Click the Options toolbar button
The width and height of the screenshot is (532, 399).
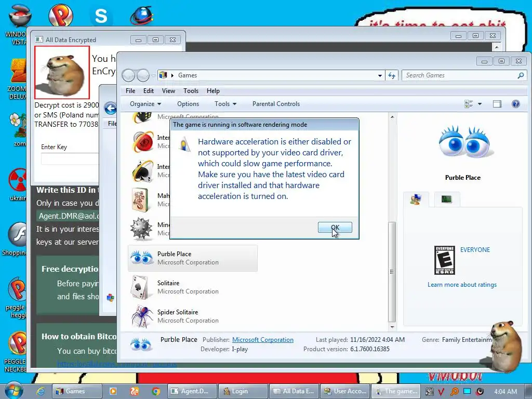(188, 104)
